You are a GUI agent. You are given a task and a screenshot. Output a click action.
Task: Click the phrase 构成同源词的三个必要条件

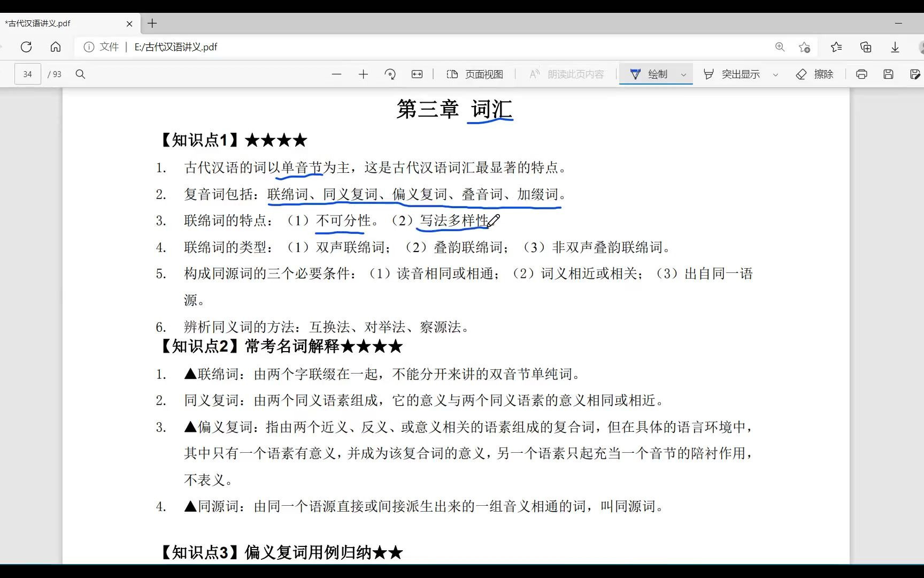pos(267,273)
